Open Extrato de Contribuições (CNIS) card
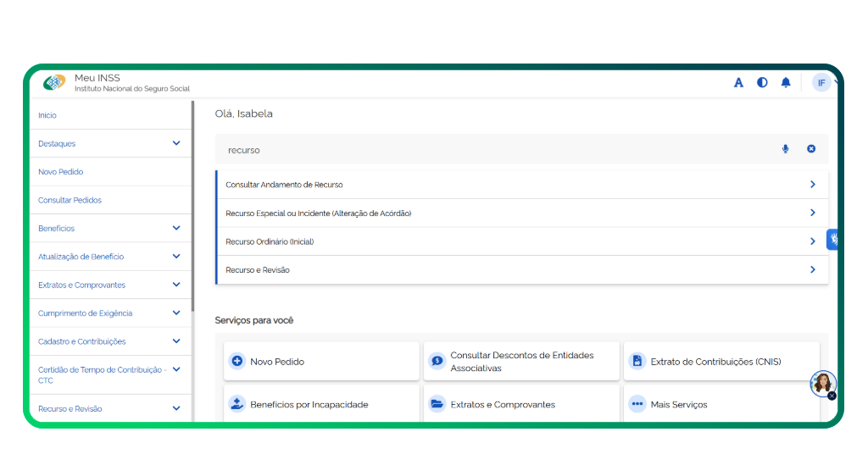Image resolution: width=868 pixels, height=454 pixels. 722,361
